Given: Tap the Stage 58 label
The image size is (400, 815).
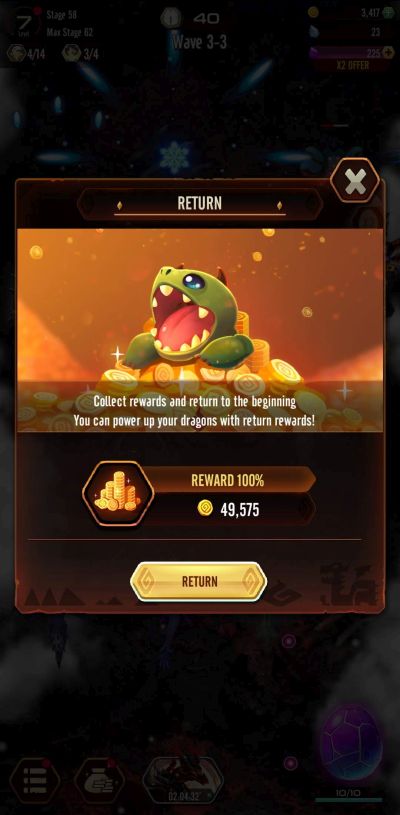Looking at the screenshot, I should pos(61,15).
